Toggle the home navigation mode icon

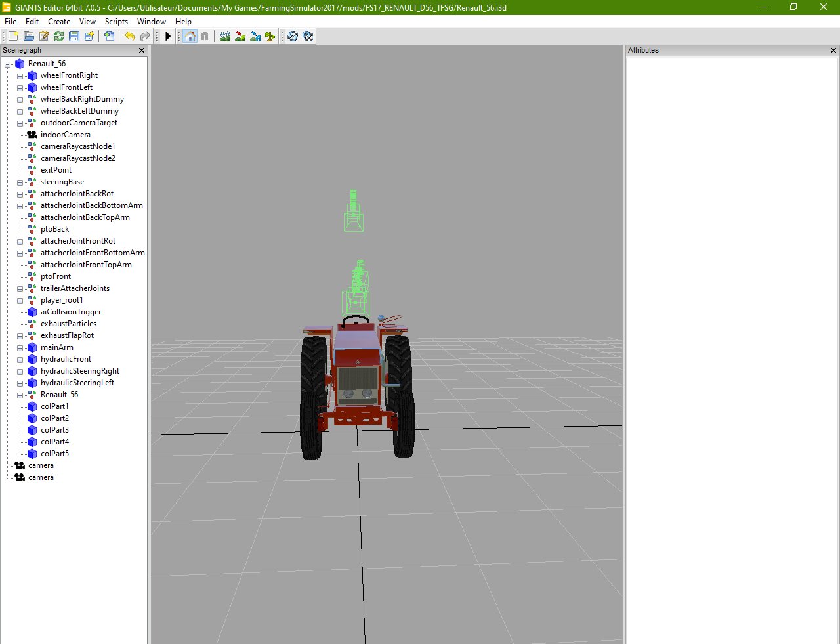pyautogui.click(x=190, y=36)
